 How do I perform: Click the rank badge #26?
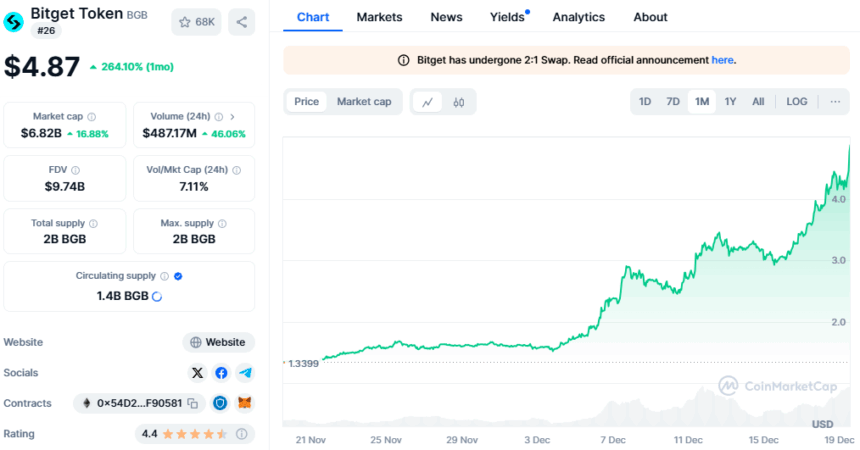tap(46, 31)
